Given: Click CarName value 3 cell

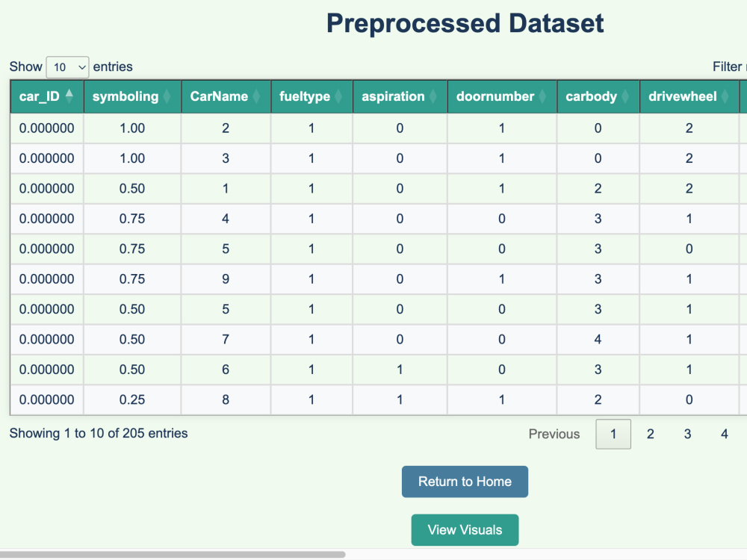Looking at the screenshot, I should (226, 158).
